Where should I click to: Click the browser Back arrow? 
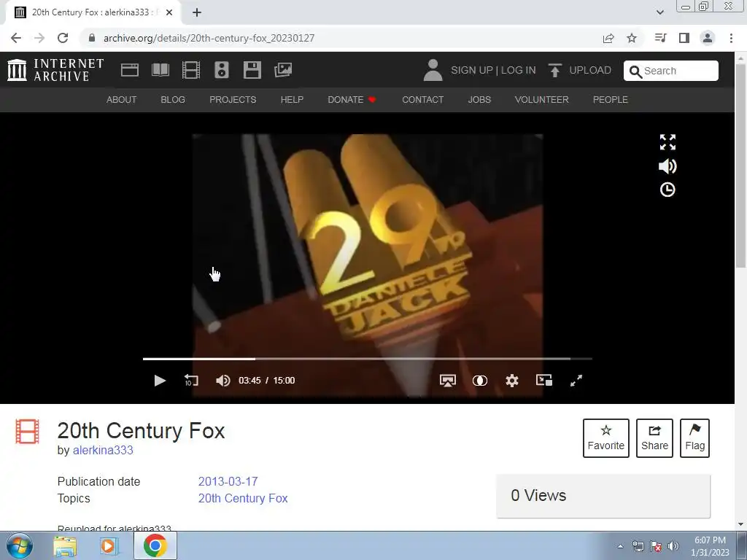pos(16,38)
